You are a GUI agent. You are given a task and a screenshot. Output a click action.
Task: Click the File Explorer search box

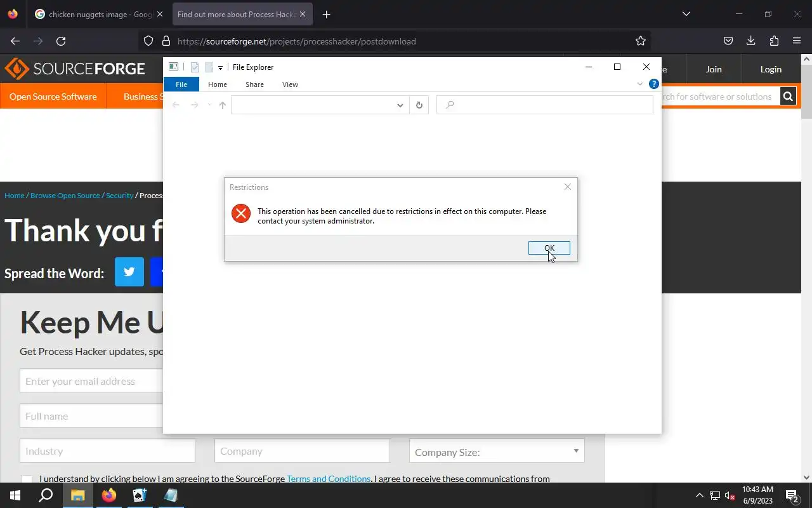545,105
